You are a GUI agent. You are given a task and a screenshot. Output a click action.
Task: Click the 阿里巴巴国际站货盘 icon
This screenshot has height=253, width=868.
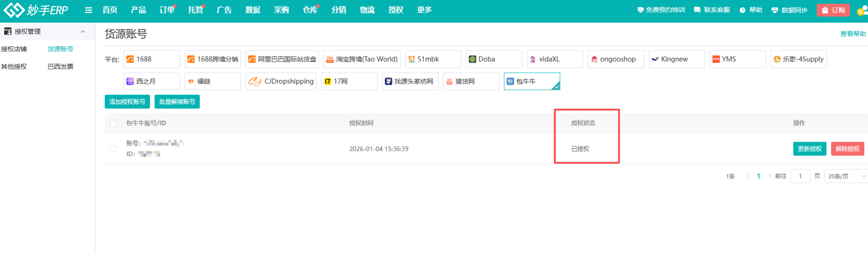coord(252,59)
